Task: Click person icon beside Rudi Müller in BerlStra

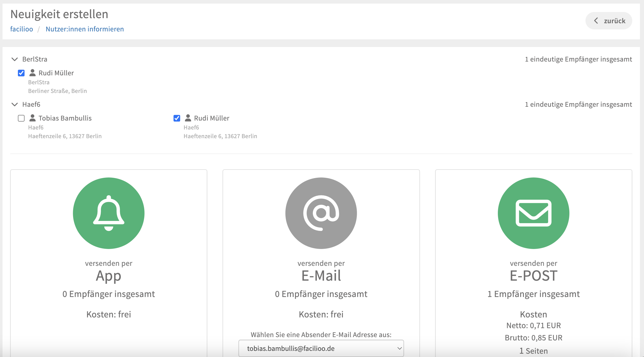Action: [32, 73]
